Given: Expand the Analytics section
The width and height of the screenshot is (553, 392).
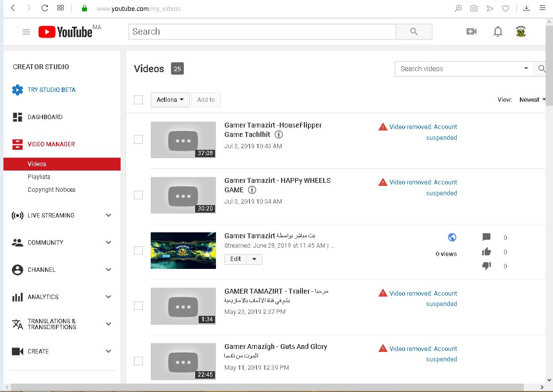Looking at the screenshot, I should [x=109, y=297].
